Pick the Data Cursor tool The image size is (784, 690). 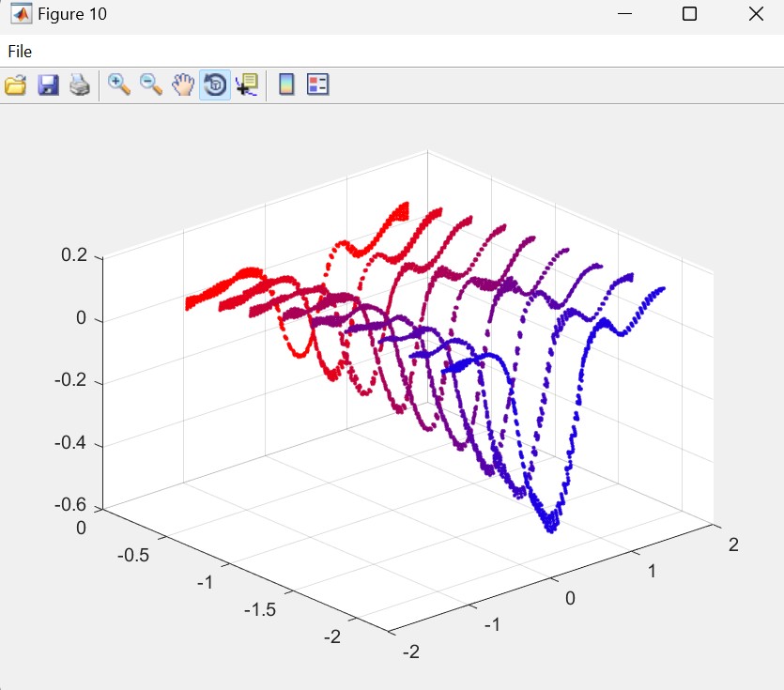point(247,85)
